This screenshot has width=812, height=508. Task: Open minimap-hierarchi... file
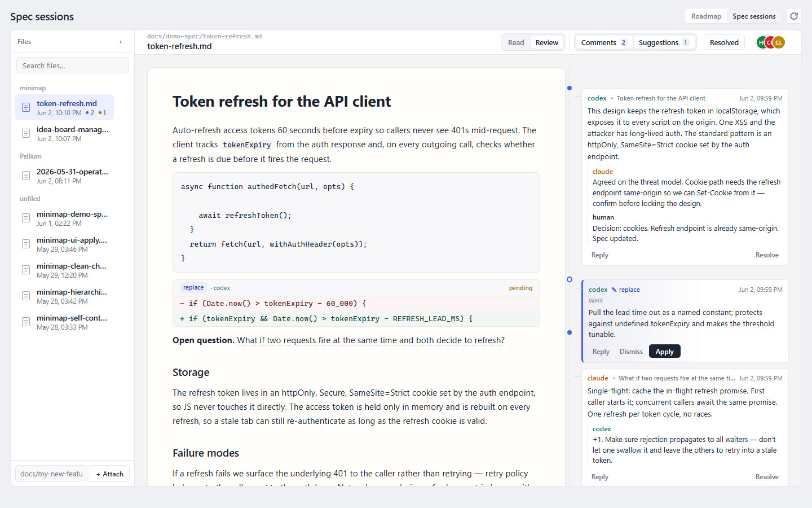[65, 296]
